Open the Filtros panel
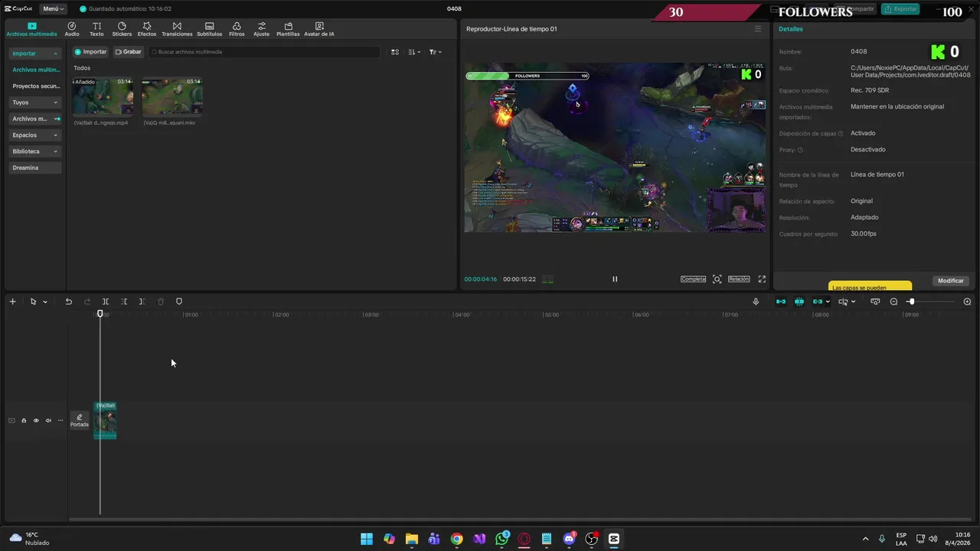The height and width of the screenshot is (551, 980). tap(237, 29)
